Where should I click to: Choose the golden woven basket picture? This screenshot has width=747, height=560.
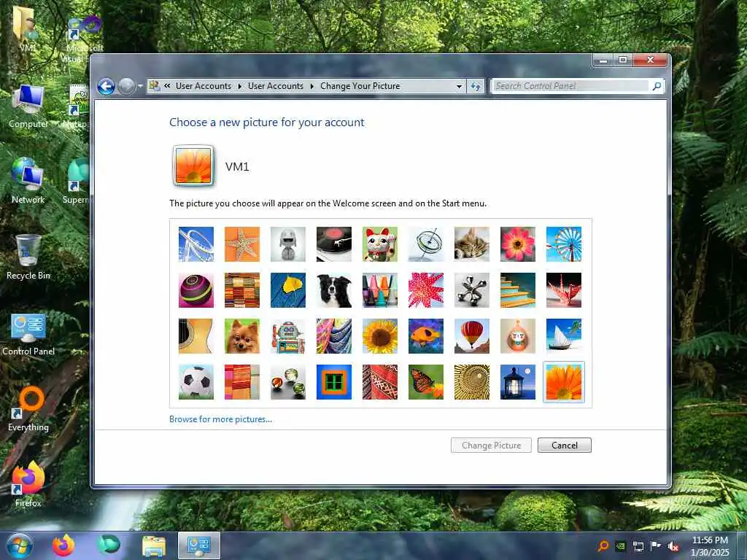click(x=472, y=382)
